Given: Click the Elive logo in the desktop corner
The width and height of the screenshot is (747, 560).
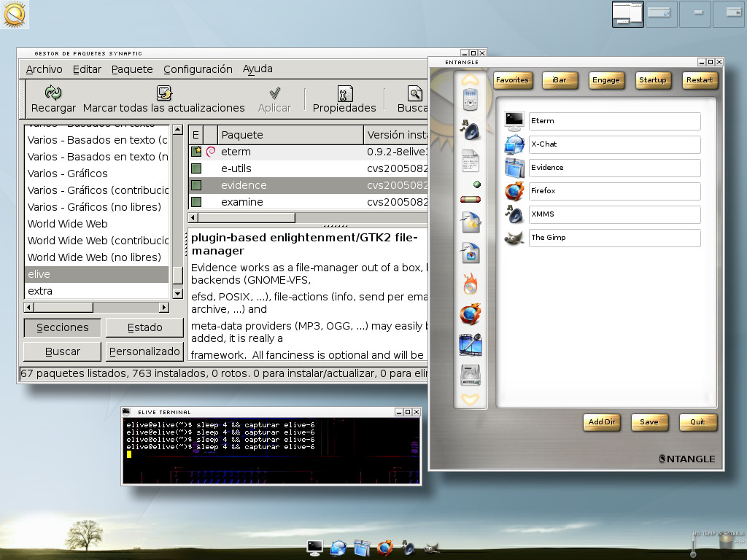Looking at the screenshot, I should 15,15.
